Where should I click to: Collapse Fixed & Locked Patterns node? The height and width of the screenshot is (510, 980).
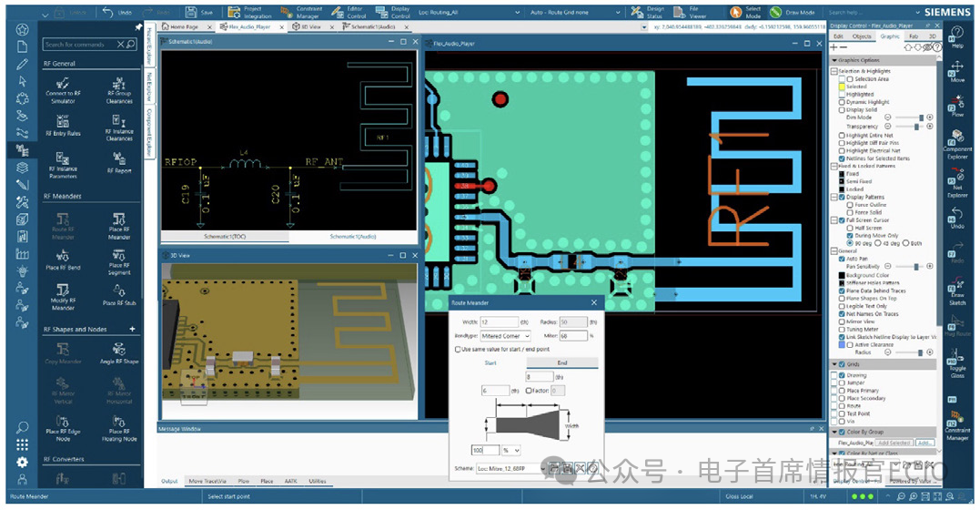click(x=834, y=167)
